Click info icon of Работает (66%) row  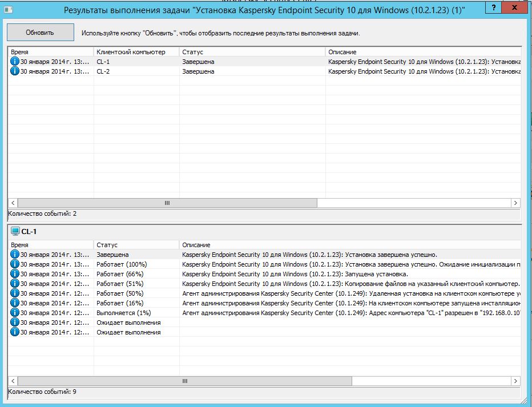(15, 273)
